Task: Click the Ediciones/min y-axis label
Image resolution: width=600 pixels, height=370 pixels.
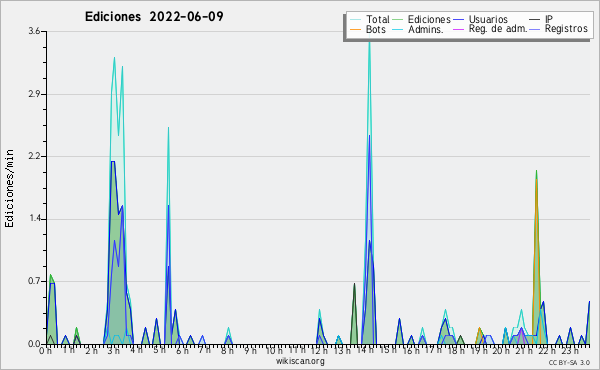Action: [9, 188]
